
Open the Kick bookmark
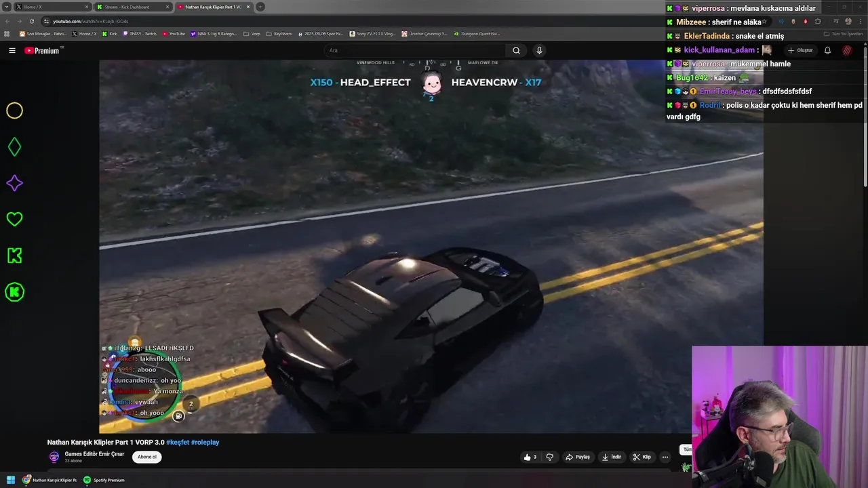pyautogui.click(x=110, y=33)
